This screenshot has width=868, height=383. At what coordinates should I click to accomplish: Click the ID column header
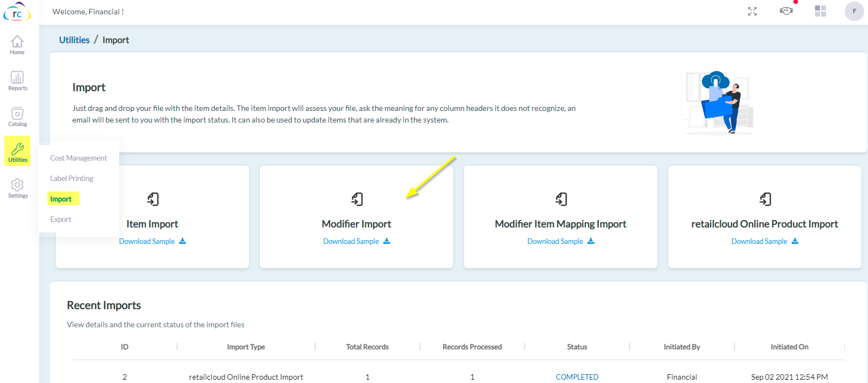click(125, 347)
